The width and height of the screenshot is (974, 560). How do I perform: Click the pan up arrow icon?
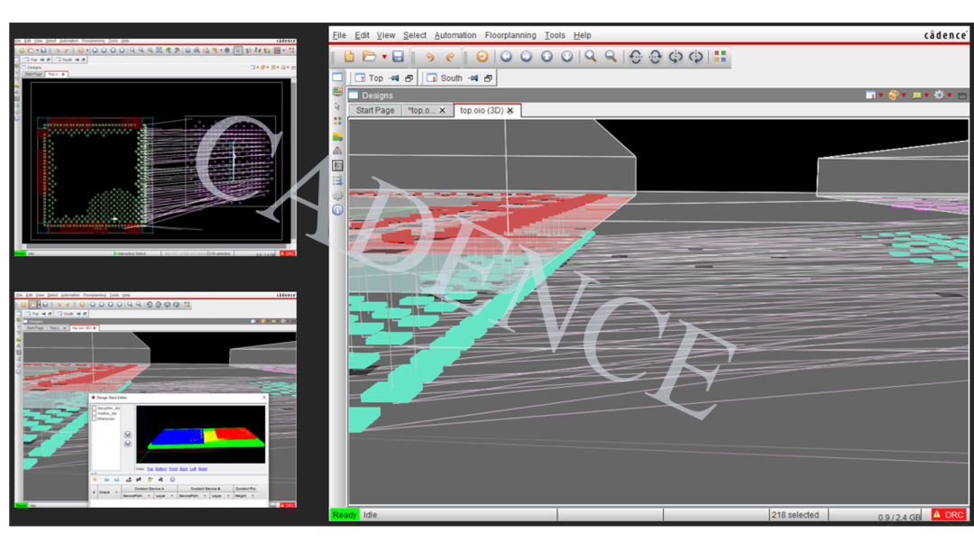(547, 57)
